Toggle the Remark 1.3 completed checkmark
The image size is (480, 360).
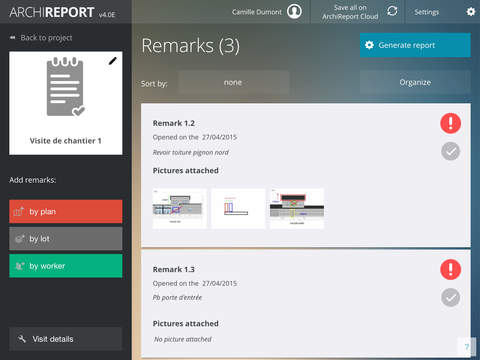coord(451,297)
